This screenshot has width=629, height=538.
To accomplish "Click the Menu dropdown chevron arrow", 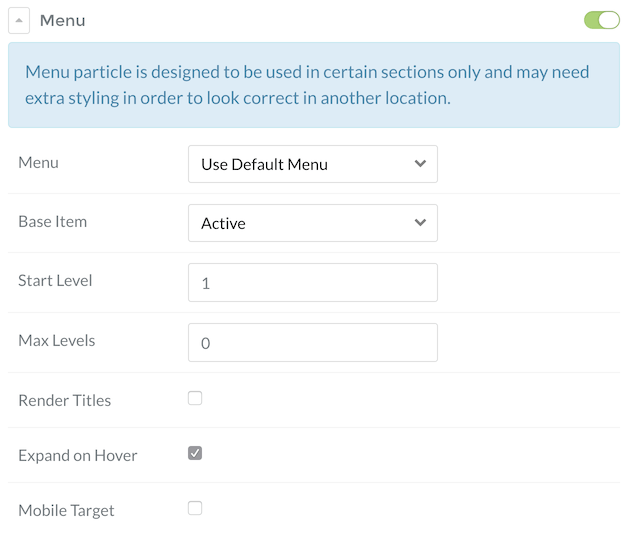I will [420, 164].
